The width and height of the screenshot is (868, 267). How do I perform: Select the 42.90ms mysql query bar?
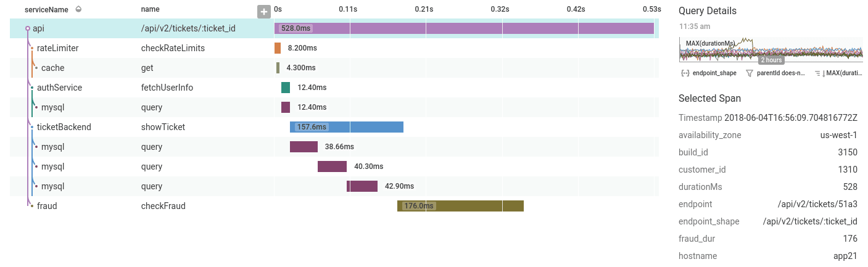tap(362, 186)
